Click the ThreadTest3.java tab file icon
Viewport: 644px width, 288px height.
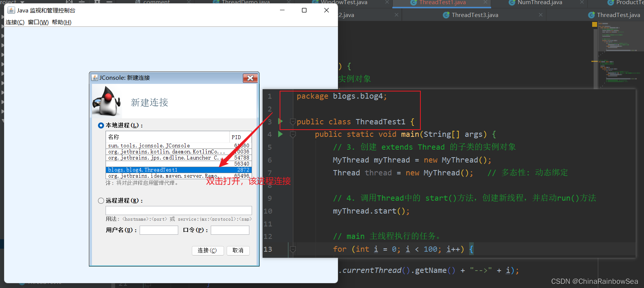click(446, 15)
